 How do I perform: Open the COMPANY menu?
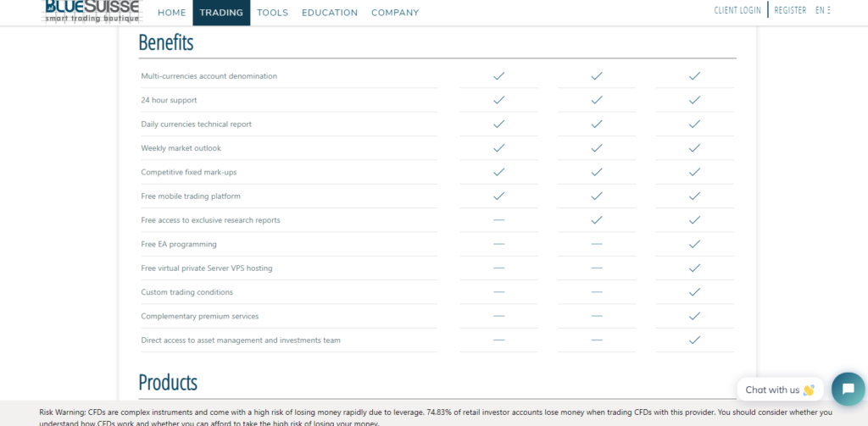tap(395, 13)
